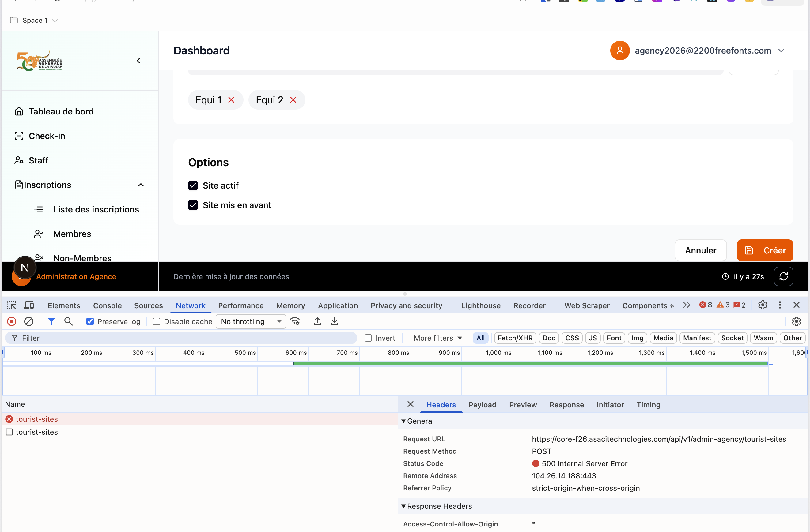Click the orange Créer button

click(765, 250)
